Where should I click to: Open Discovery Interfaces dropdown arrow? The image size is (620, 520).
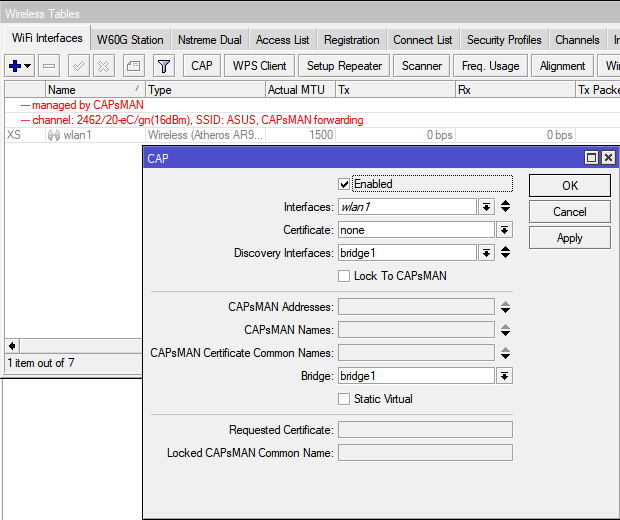point(486,253)
